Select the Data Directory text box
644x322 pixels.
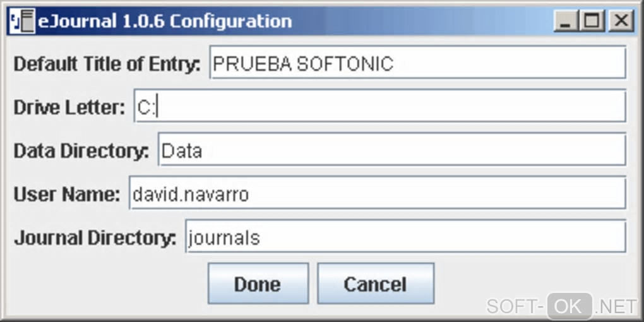pyautogui.click(x=391, y=150)
